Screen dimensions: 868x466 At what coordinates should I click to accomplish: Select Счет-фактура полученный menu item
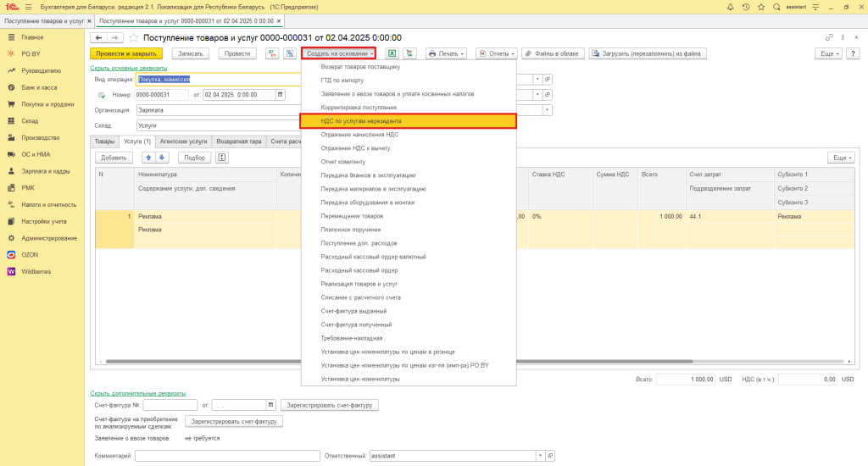point(408,325)
